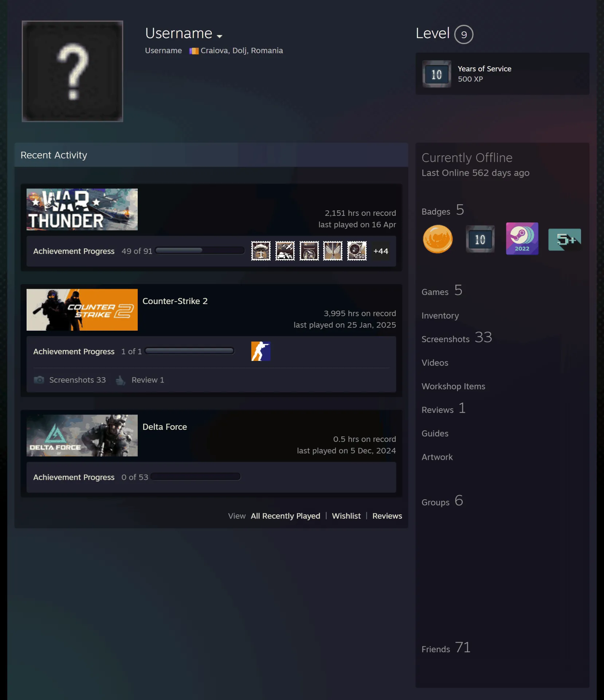
Task: Open the thumbs-up Review 1 link
Action: pyautogui.click(x=140, y=380)
